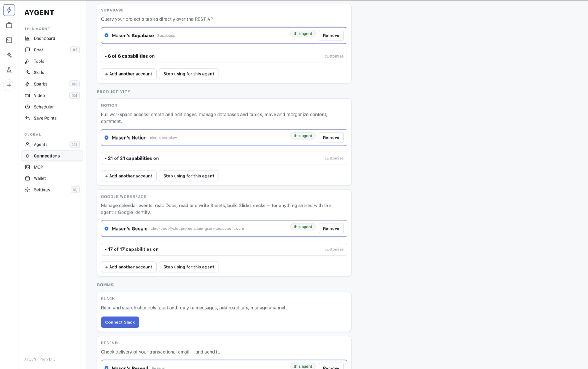Stop using Google Workspace for this agent
The width and height of the screenshot is (588, 369).
point(189,267)
